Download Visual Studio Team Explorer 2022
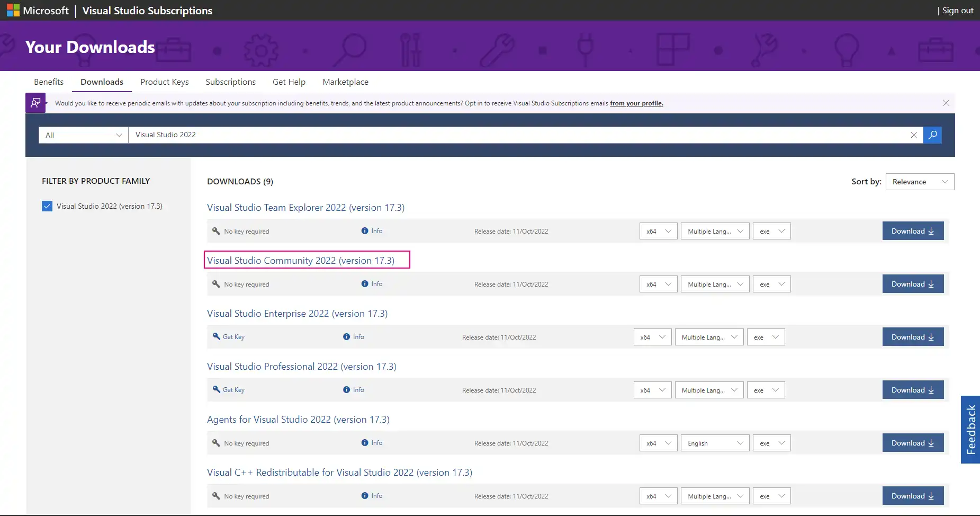The height and width of the screenshot is (516, 980). click(913, 231)
